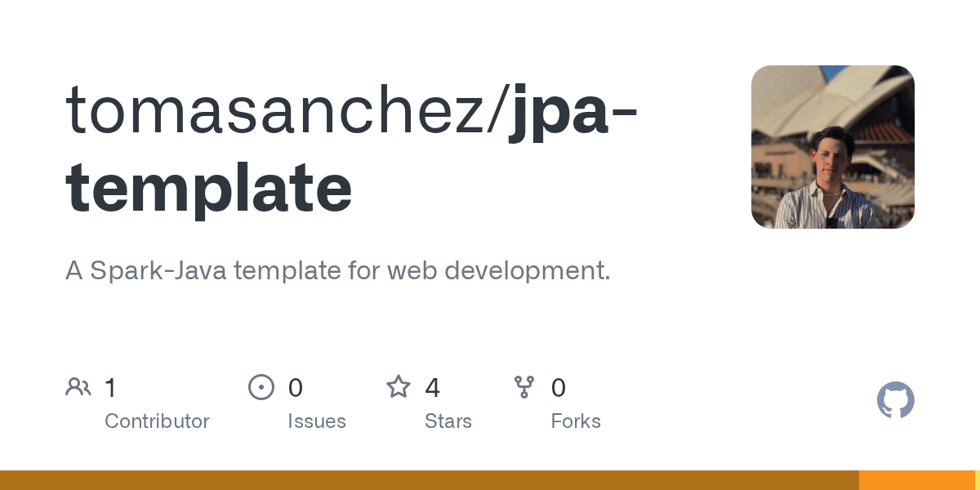This screenshot has height=490, width=980.
Task: Click the contributors people icon
Action: point(78,386)
